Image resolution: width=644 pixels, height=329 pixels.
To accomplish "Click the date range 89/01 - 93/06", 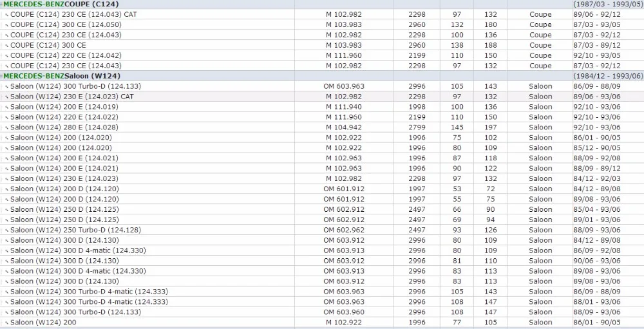I will [597, 220].
